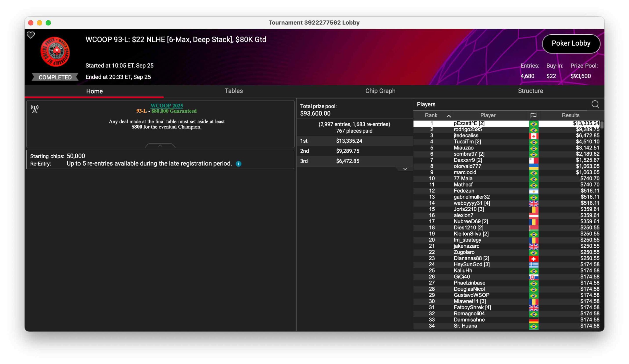Select rodrigo2595 row in players list
Viewport: 629px width, 364px height.
[x=468, y=129]
